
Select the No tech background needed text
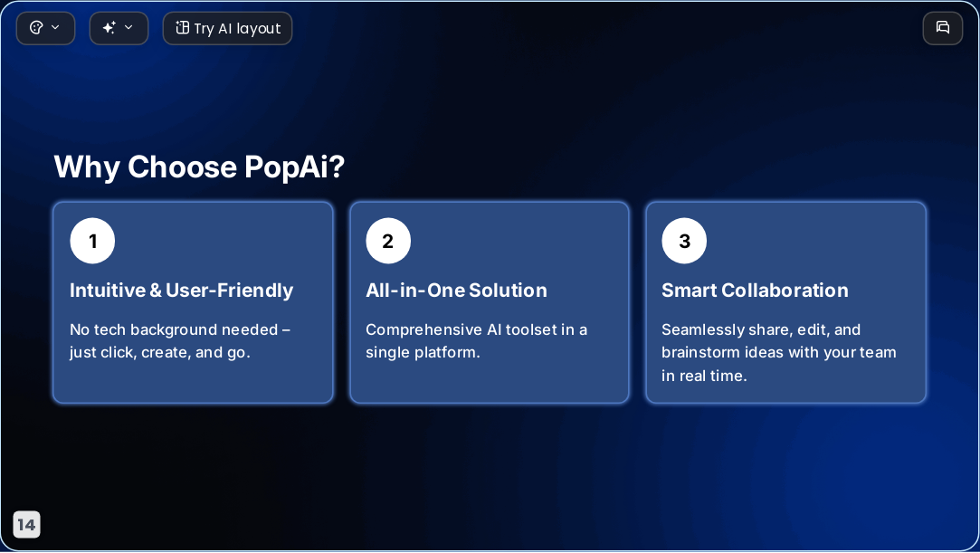(x=180, y=341)
